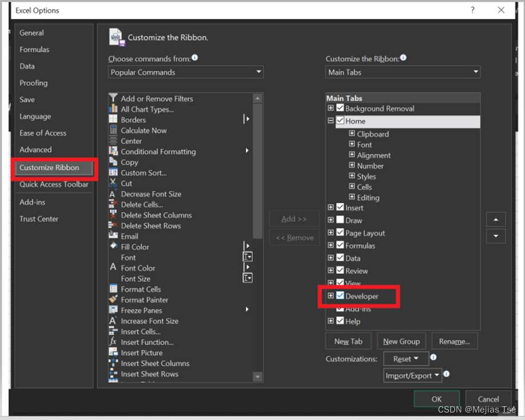
Task: Click the Delete Cells icon
Action: (113, 204)
